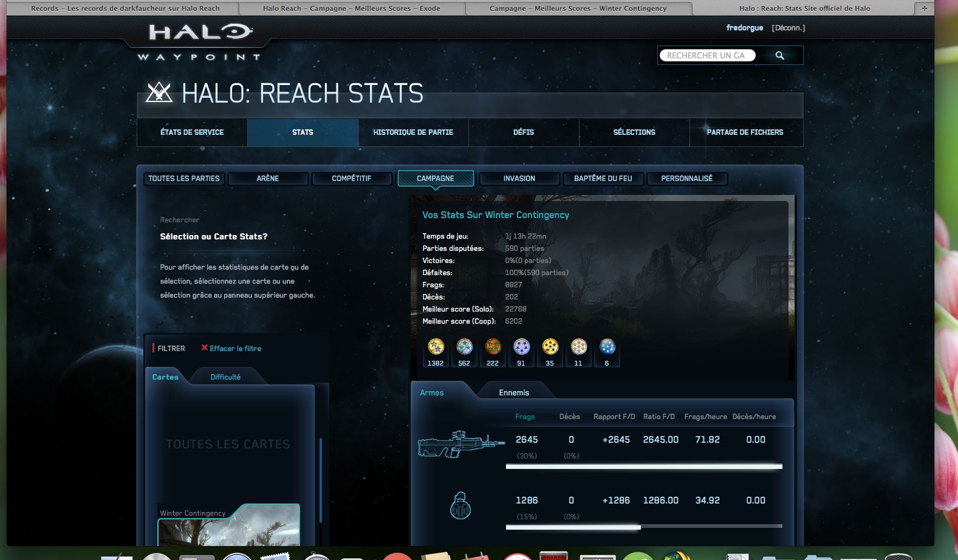Image resolution: width=958 pixels, height=560 pixels.
Task: Click the map list scrollbar
Action: pyautogui.click(x=320, y=480)
